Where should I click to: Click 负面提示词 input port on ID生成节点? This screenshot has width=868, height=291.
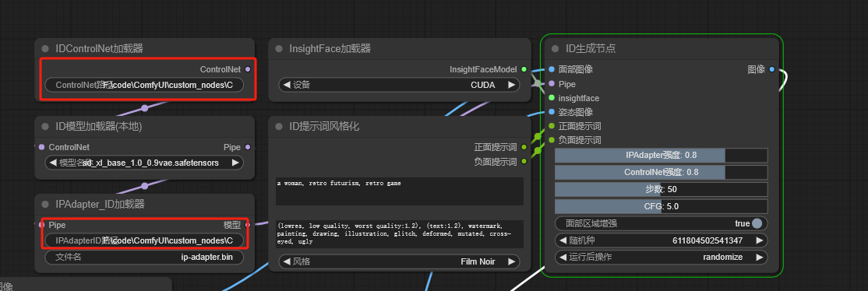(552, 140)
